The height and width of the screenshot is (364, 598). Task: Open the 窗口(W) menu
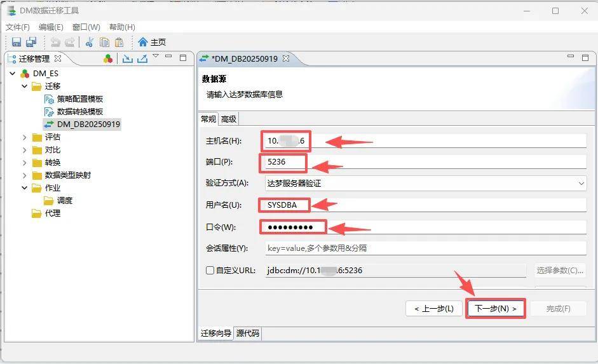86,27
